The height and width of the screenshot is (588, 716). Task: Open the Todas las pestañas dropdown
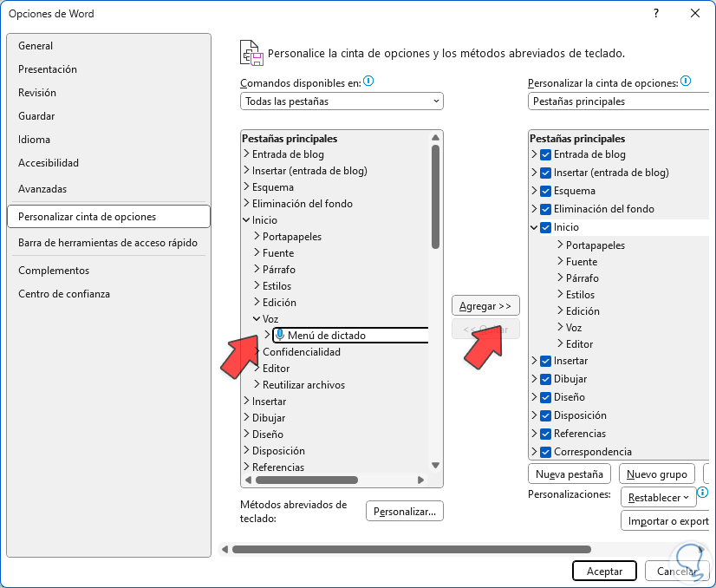coord(342,101)
